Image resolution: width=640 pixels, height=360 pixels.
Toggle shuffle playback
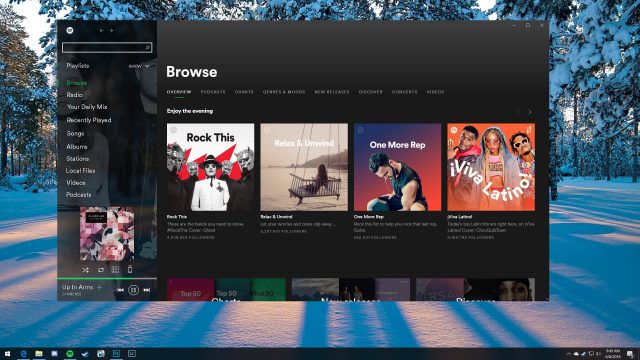click(x=85, y=270)
